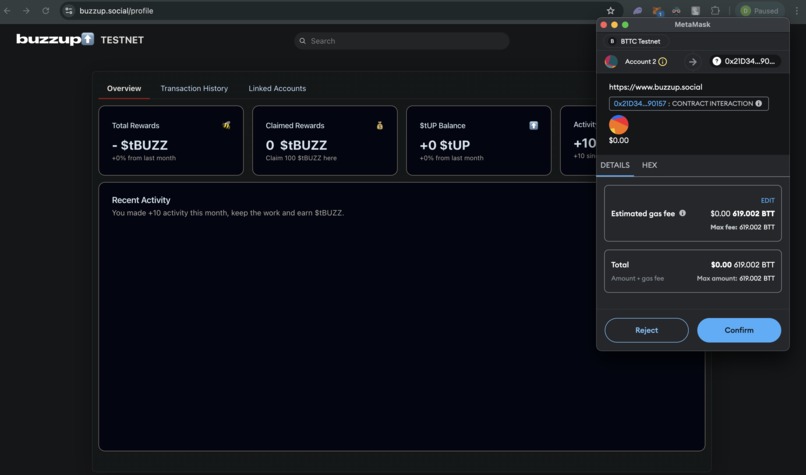Click the info icon beside CONTRACT INTERACTION
Screen dimensions: 806x475
pos(759,103)
